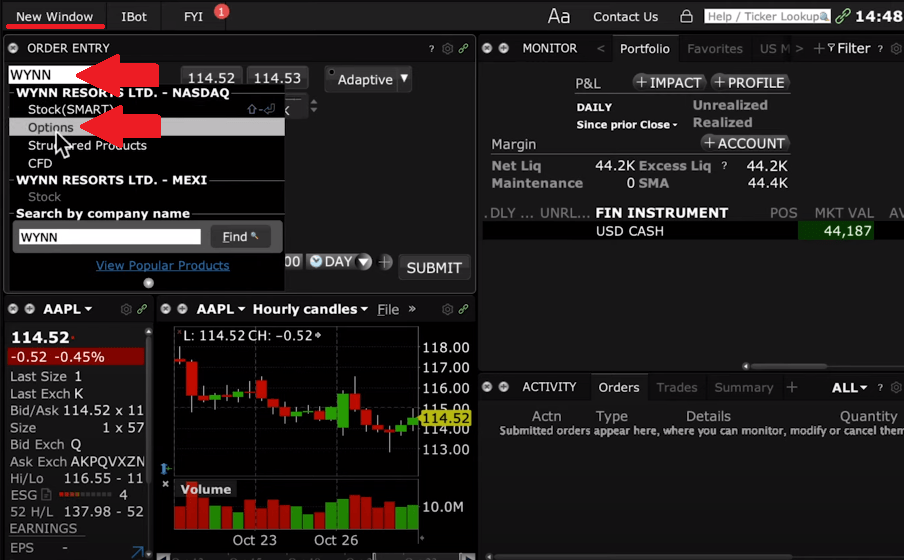Expand the Adaptive dropdown arrow
Viewport: 904px width, 560px height.
tap(404, 78)
